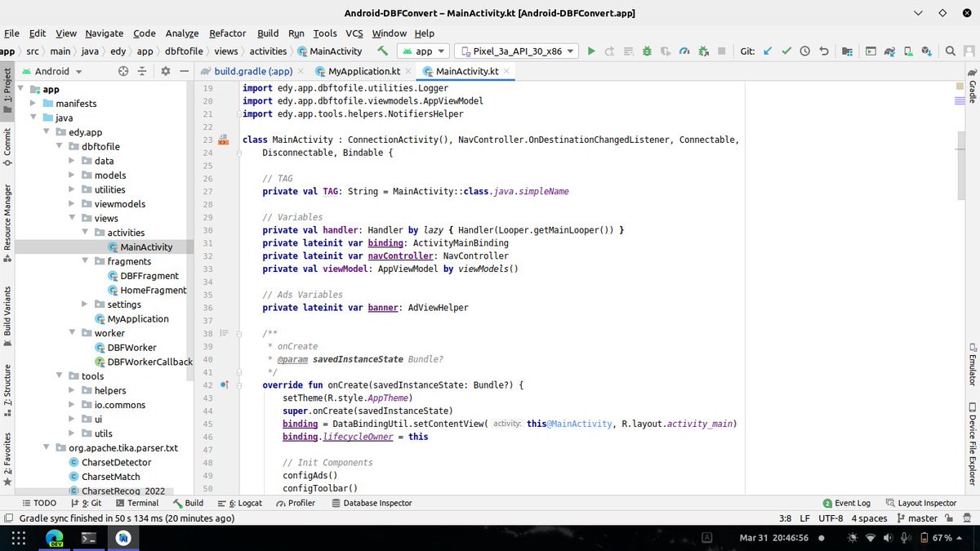Click the Apply Changes and Restart Activity icon

click(x=609, y=51)
